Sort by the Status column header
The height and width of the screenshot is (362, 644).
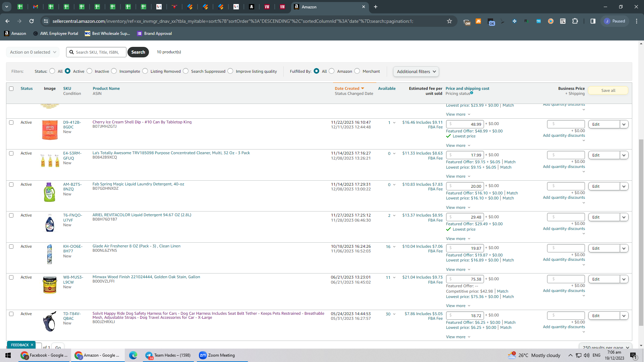(x=26, y=88)
